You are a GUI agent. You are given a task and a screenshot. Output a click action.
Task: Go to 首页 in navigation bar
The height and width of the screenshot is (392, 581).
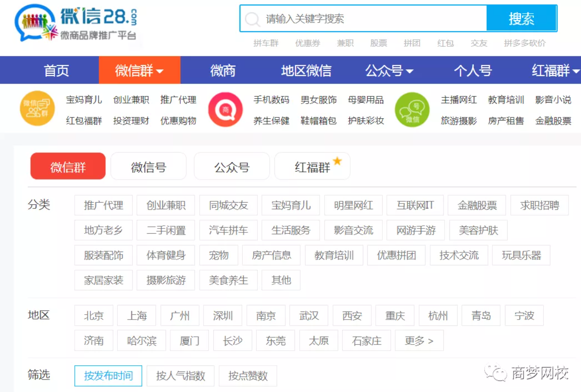pos(56,70)
